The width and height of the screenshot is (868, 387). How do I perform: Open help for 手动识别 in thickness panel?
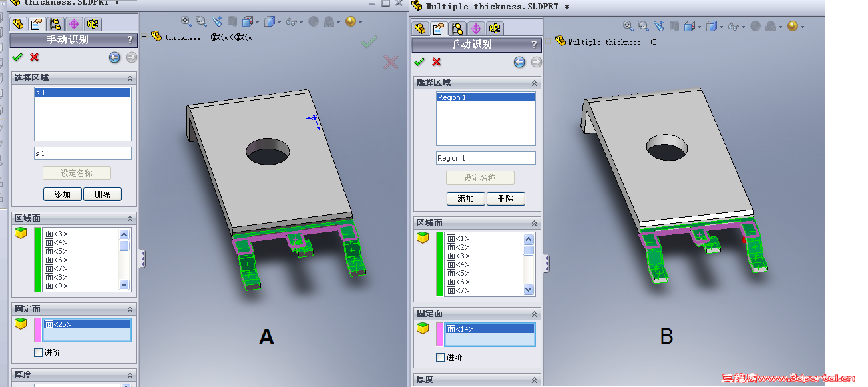coord(130,40)
